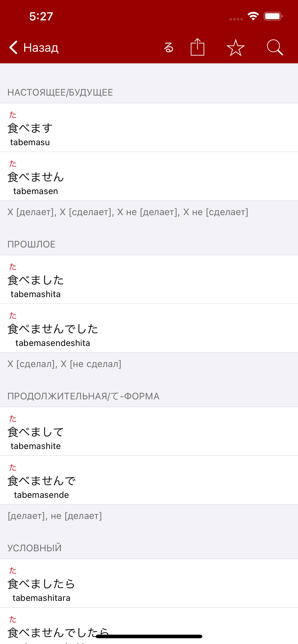Tap the battery indicator icon
Image resolution: width=298 pixels, height=644 pixels.
(x=273, y=16)
